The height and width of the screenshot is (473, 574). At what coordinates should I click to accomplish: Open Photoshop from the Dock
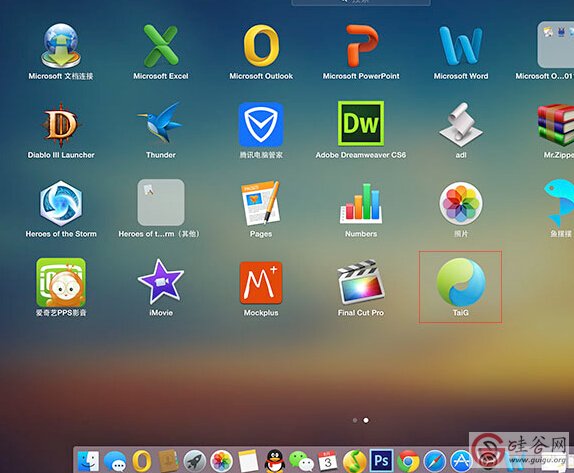(x=381, y=460)
